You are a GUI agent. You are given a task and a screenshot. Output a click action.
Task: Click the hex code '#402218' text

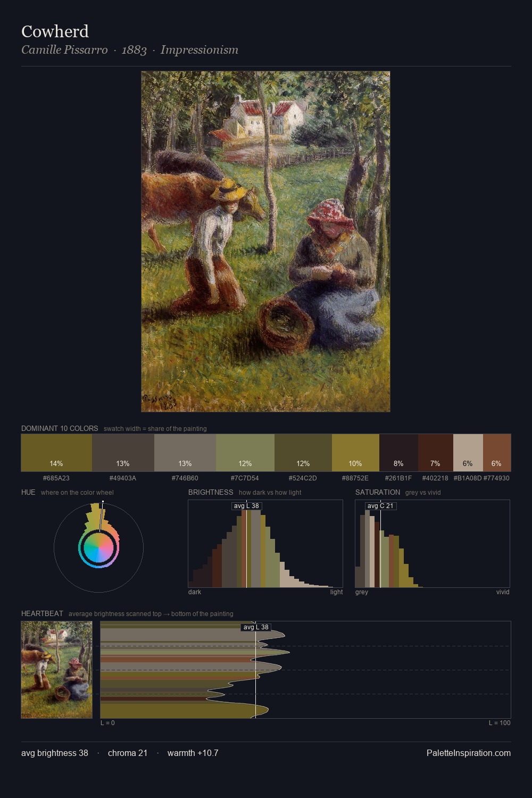tap(435, 478)
